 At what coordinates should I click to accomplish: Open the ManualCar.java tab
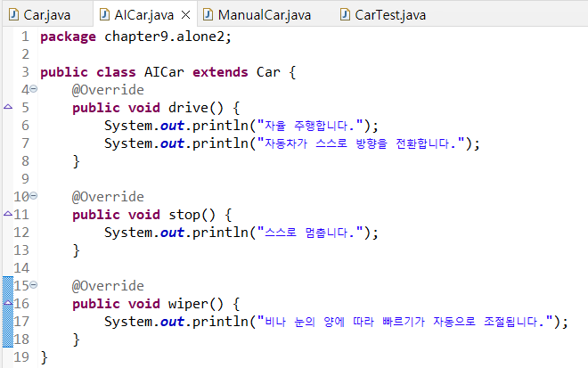265,15
